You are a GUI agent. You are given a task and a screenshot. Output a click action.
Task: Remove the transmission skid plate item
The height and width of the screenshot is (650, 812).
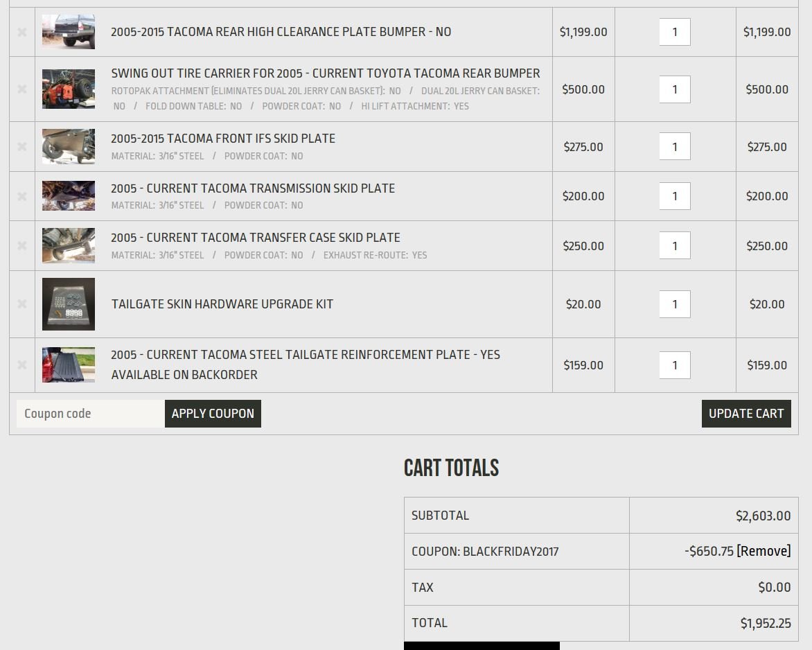(21, 196)
